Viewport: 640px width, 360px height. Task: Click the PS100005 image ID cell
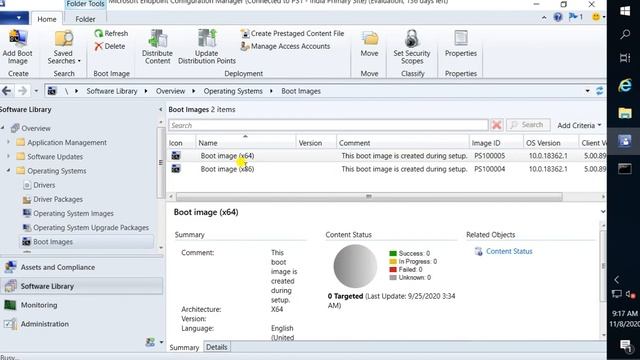[489, 156]
